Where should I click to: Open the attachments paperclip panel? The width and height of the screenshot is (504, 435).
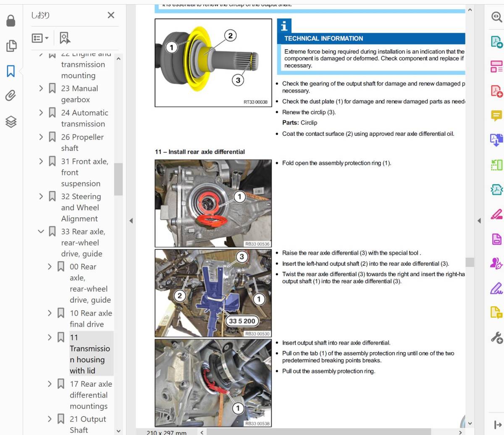point(11,96)
